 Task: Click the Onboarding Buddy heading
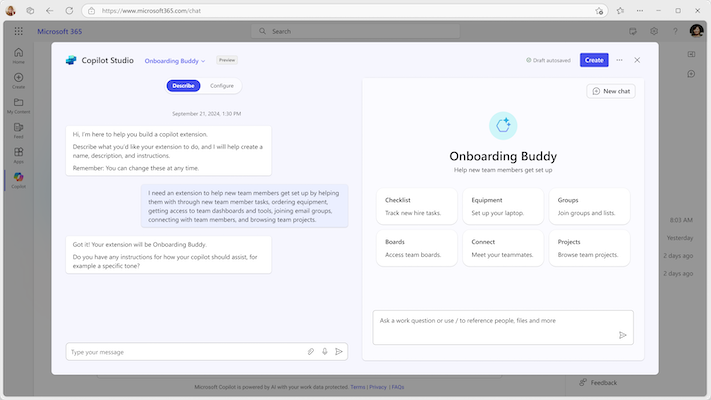[503, 156]
